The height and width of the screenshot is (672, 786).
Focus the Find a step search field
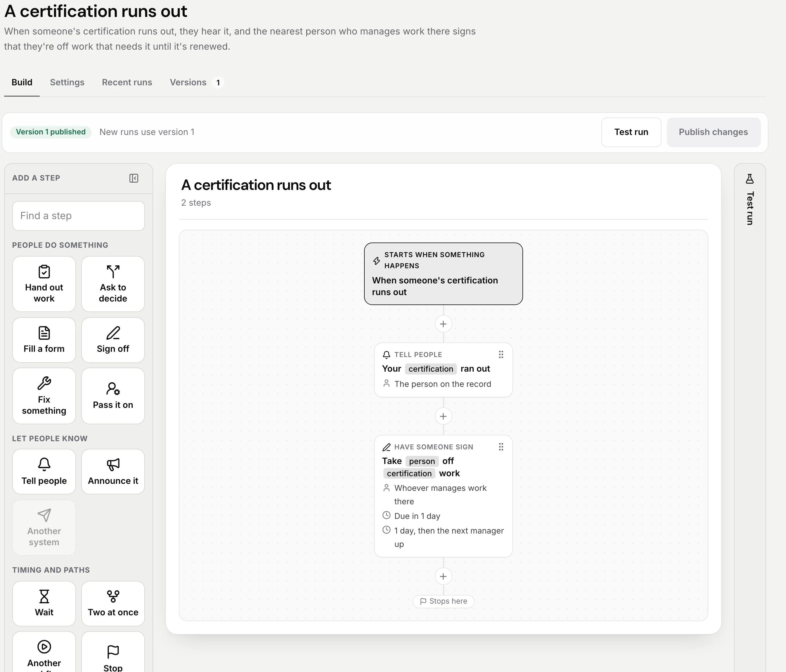[x=79, y=216]
